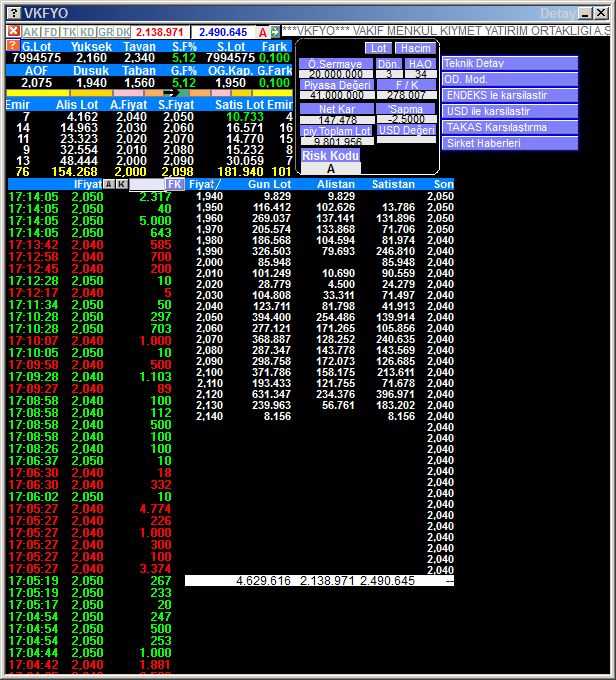The image size is (616, 680).
Task: Click the red A indicator in the toolbar
Action: [x=262, y=32]
